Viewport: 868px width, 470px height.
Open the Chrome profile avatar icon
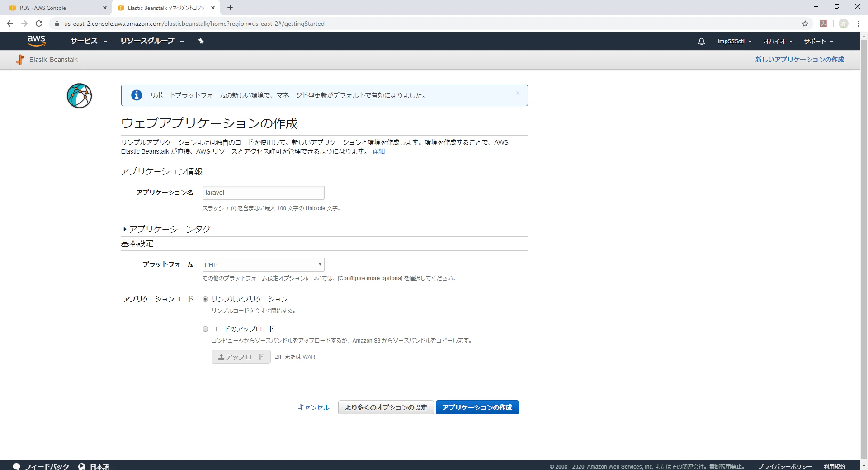(x=843, y=23)
